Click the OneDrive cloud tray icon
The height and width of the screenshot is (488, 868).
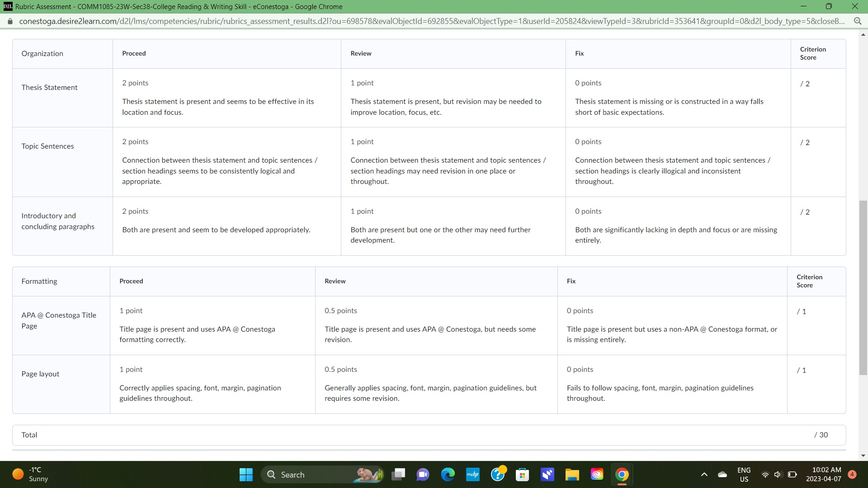(722, 474)
